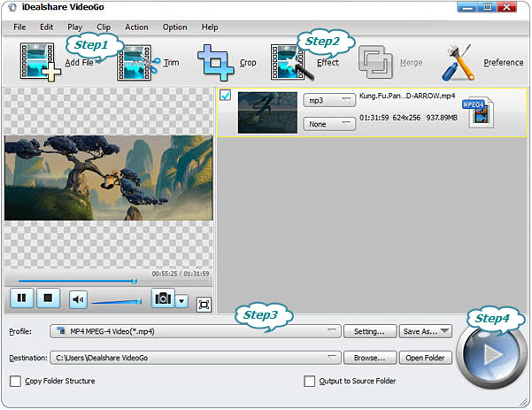
Task: Click the 937.89MB file size
Action: point(442,118)
